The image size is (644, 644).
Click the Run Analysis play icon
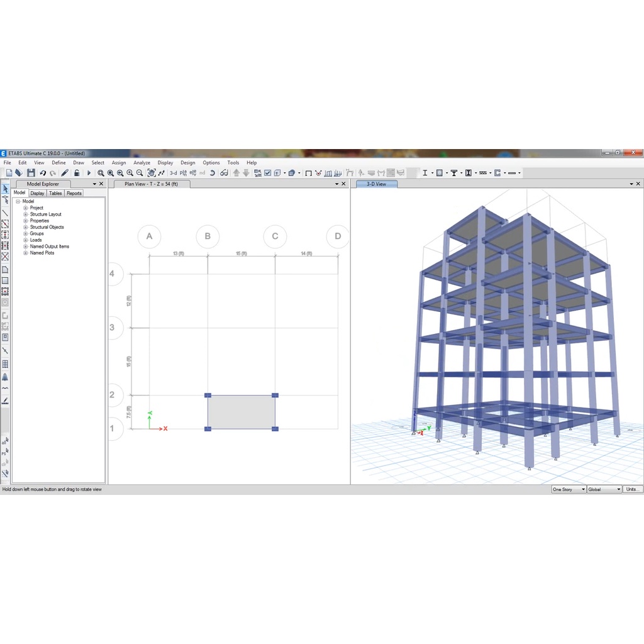89,173
